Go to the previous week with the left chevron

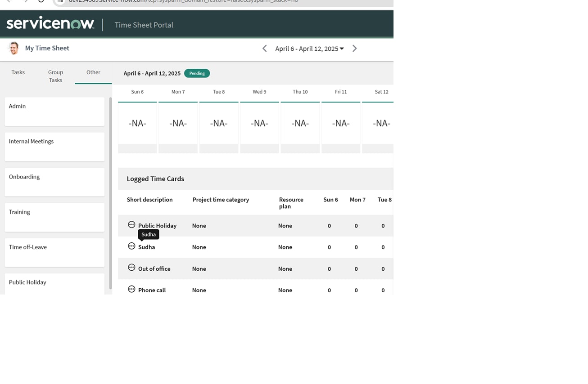click(264, 48)
